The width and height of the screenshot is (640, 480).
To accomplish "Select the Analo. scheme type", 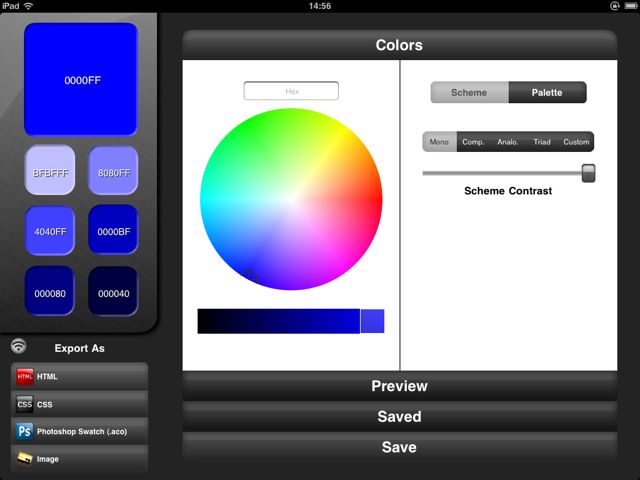I will pos(508,142).
